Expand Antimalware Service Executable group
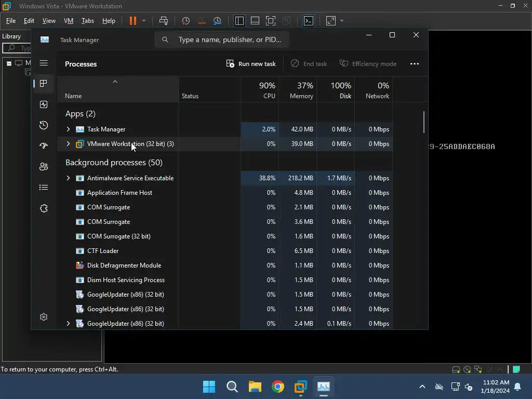The height and width of the screenshot is (399, 532). point(68,178)
